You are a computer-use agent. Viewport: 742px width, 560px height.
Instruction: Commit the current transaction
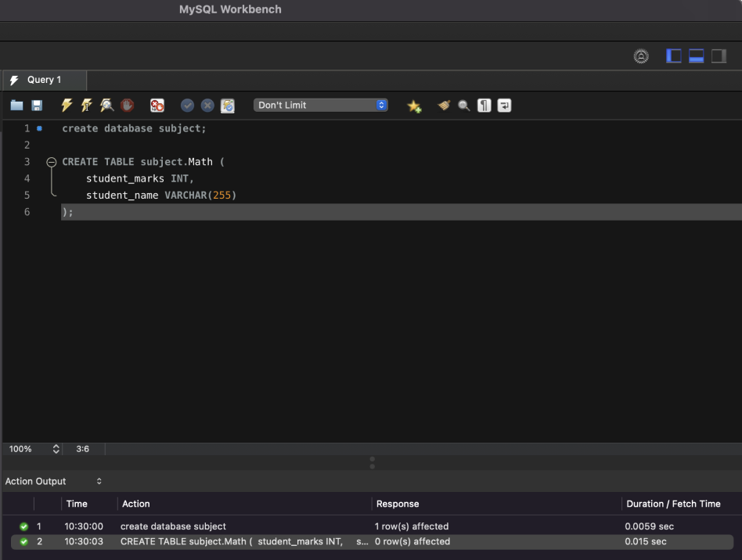[x=187, y=105]
